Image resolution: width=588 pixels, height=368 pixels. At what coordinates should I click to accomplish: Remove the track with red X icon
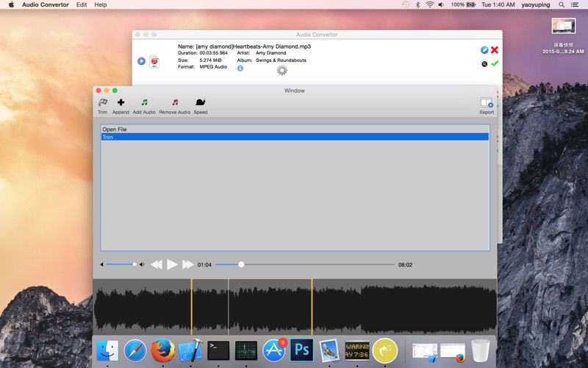[x=495, y=50]
